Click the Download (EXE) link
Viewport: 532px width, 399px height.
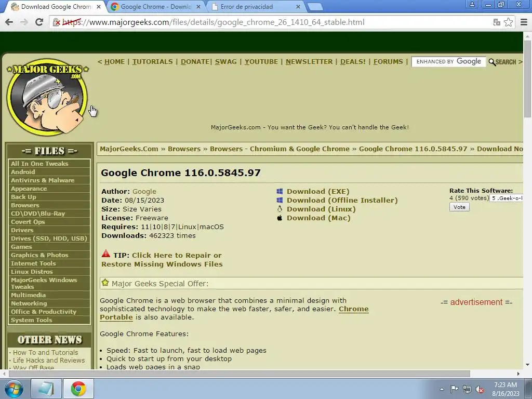click(x=318, y=191)
